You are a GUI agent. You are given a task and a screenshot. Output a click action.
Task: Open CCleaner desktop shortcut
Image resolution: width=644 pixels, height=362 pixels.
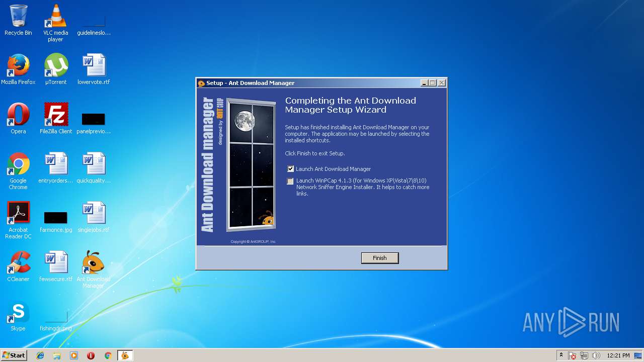pyautogui.click(x=18, y=266)
